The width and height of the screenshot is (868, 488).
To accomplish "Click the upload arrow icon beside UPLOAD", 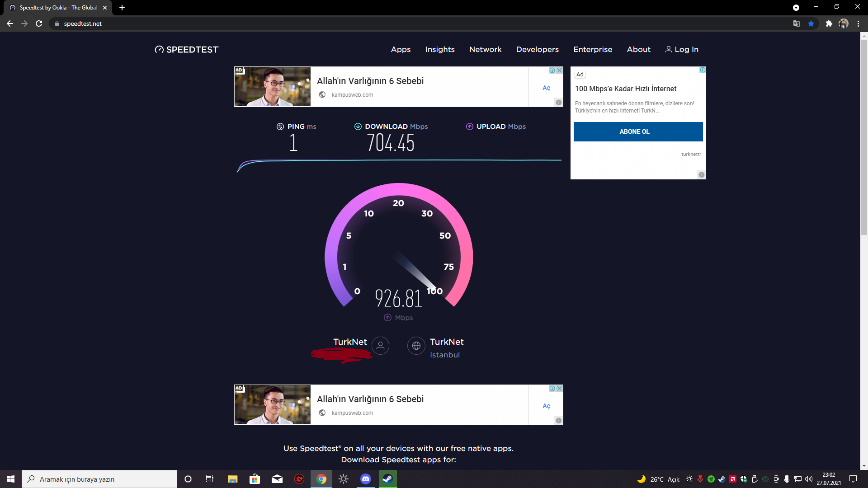I will tap(470, 127).
